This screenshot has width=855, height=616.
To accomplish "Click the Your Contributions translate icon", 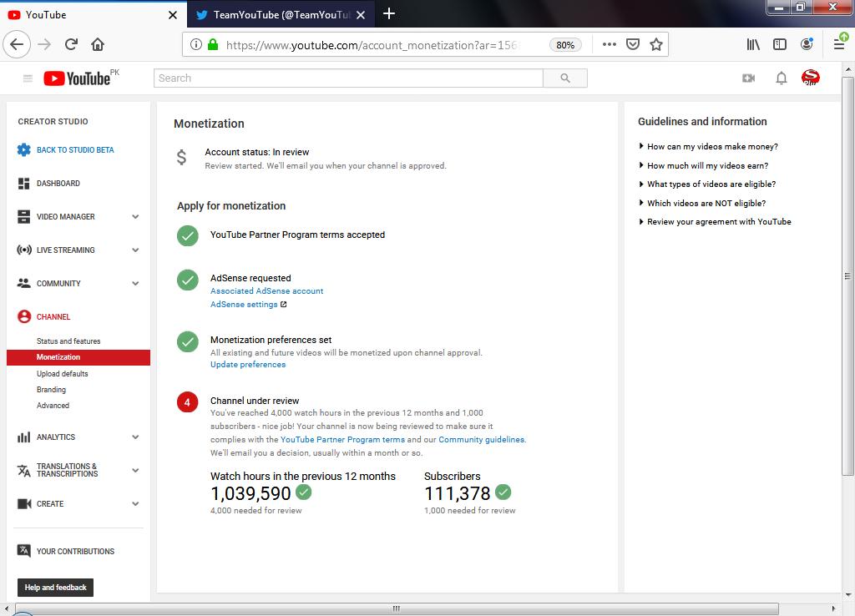I will click(x=23, y=551).
